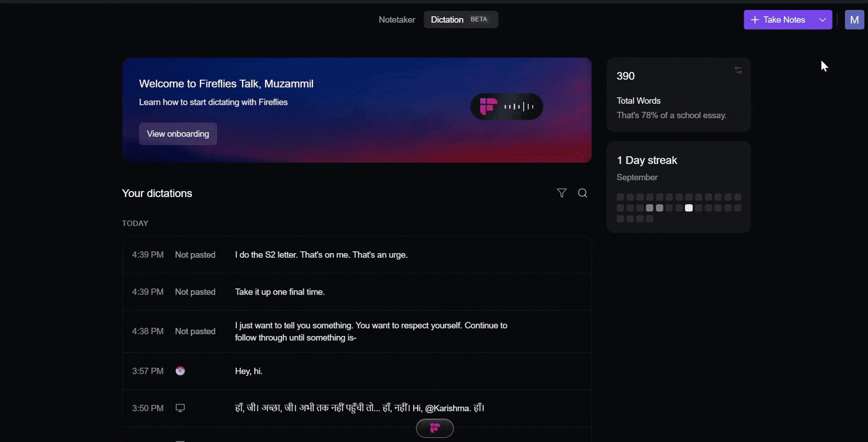Select the bright highlighted streak day square
Viewport: 868px width, 442px height.
click(x=689, y=208)
